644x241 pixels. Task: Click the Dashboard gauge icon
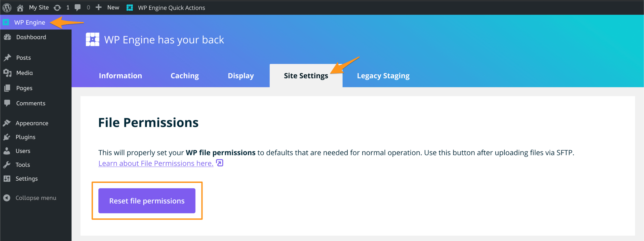[8, 37]
